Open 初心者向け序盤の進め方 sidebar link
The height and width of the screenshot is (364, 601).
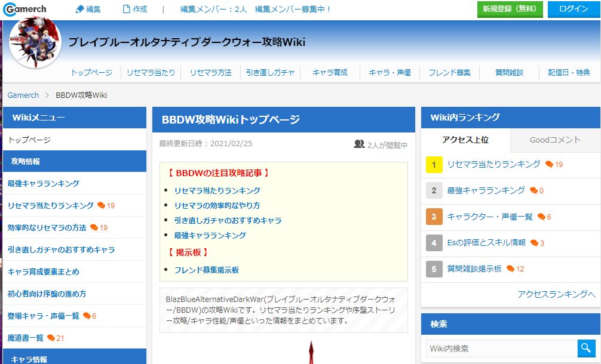coord(47,294)
